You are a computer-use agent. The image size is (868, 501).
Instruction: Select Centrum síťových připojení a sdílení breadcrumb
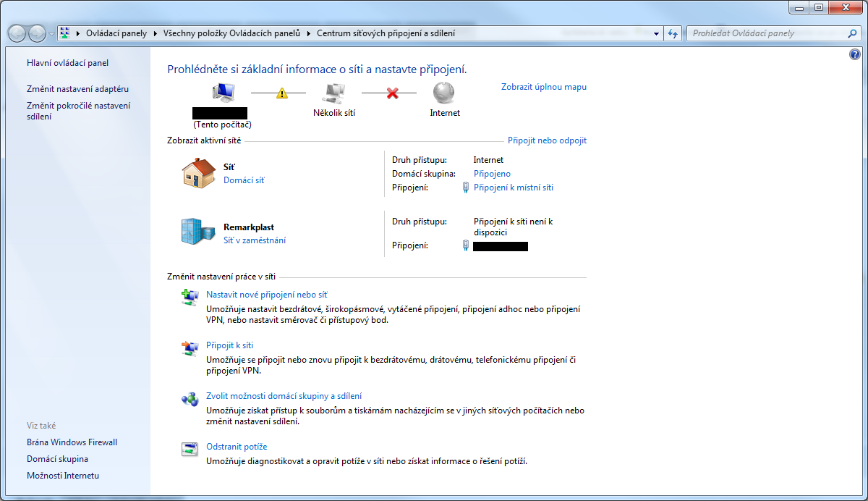click(x=386, y=33)
